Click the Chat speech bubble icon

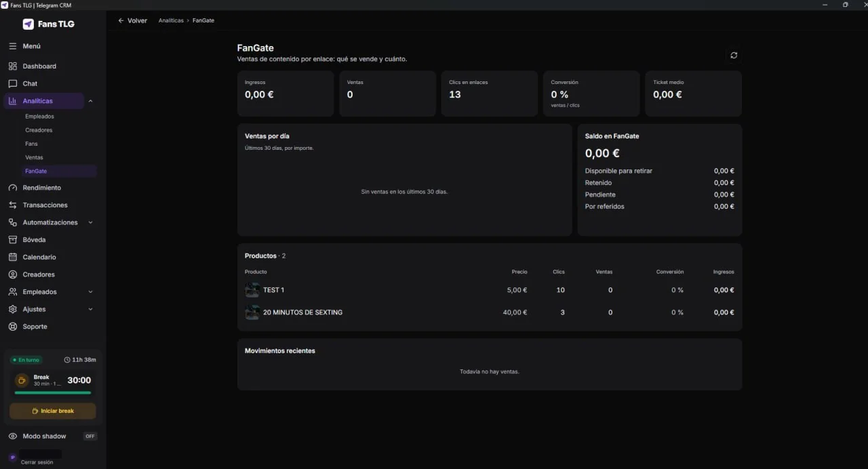[x=13, y=83]
